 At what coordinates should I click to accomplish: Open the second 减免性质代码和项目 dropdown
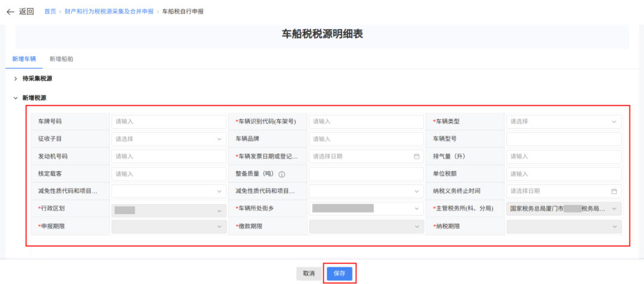tap(366, 191)
